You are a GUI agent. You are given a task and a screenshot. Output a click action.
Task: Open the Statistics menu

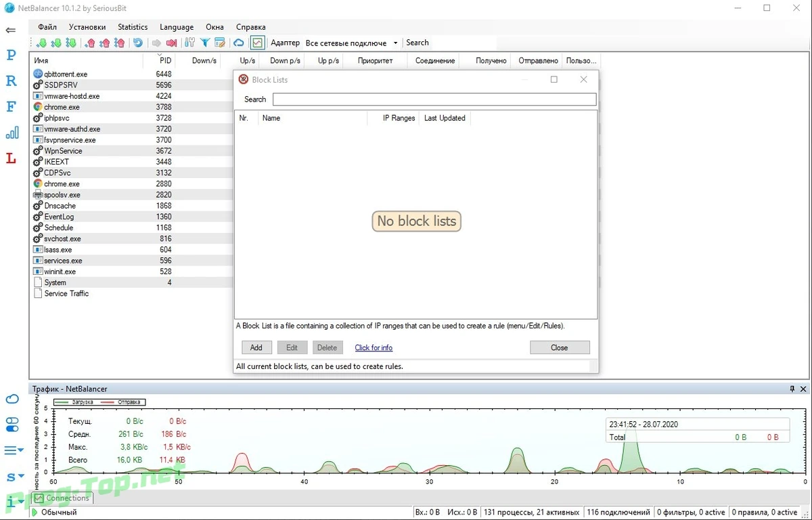133,27
